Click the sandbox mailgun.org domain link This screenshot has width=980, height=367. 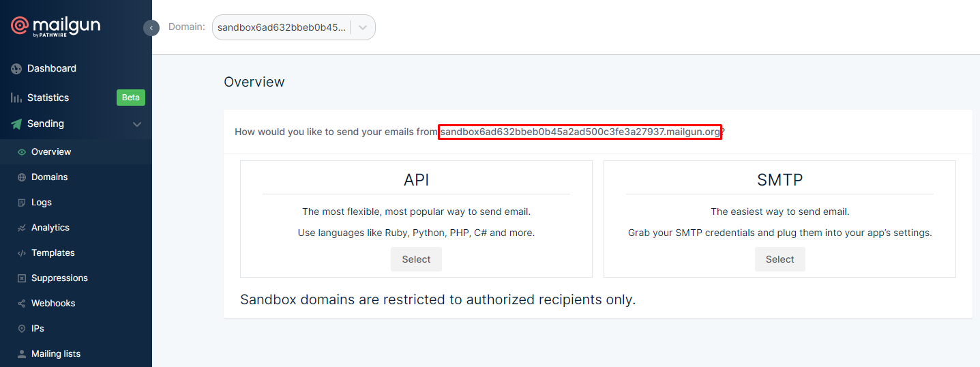coord(580,132)
